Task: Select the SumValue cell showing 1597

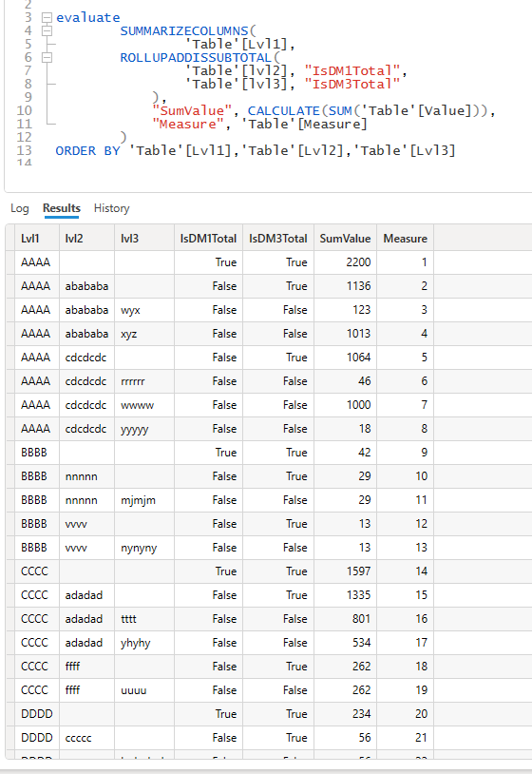Action: point(345,571)
